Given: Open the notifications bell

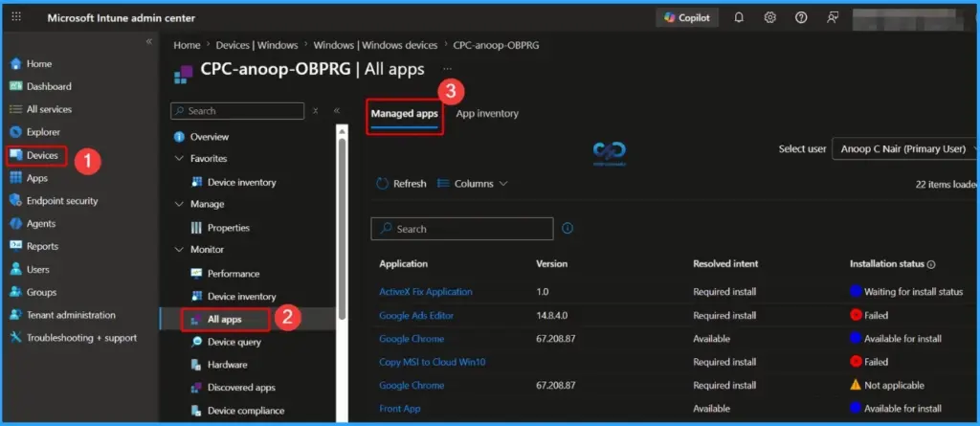Looking at the screenshot, I should point(739,17).
